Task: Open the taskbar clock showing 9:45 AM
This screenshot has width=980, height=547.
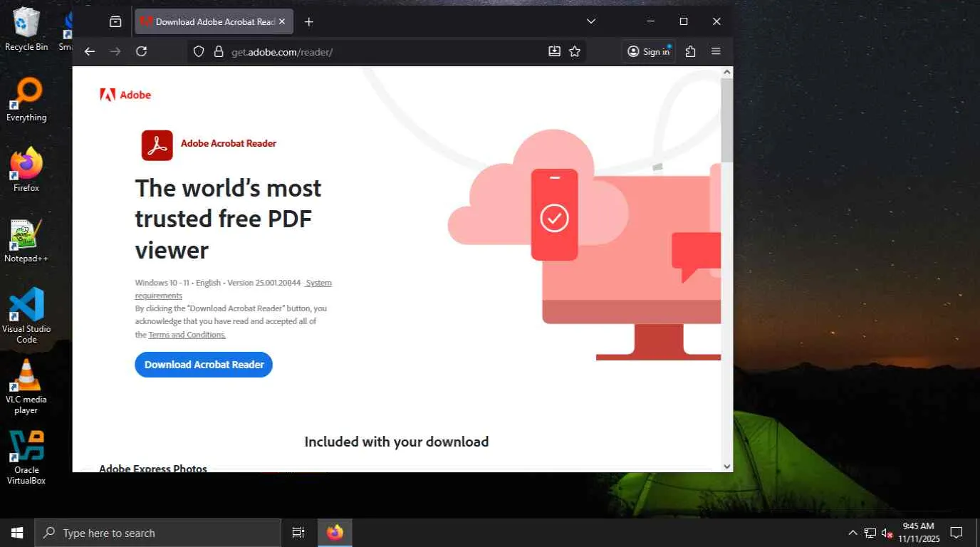Action: coord(918,532)
